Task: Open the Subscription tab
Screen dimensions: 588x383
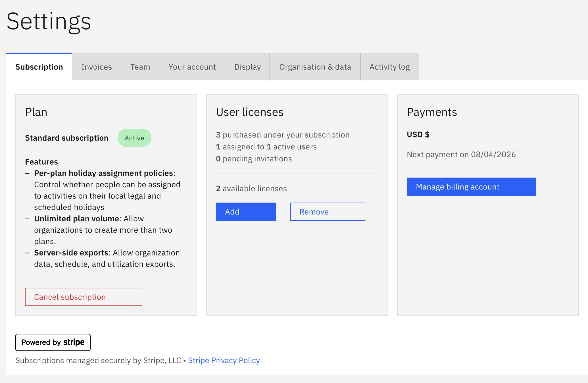Action: coord(39,67)
